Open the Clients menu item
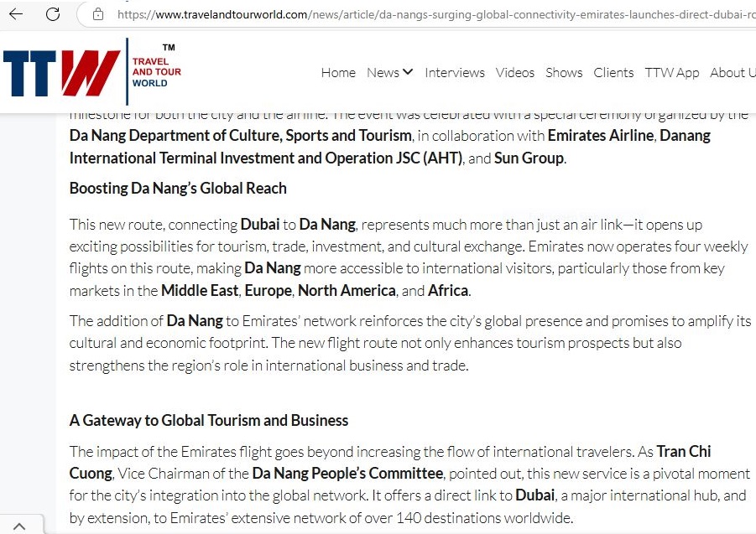Viewport: 756px width, 534px height. tap(613, 73)
